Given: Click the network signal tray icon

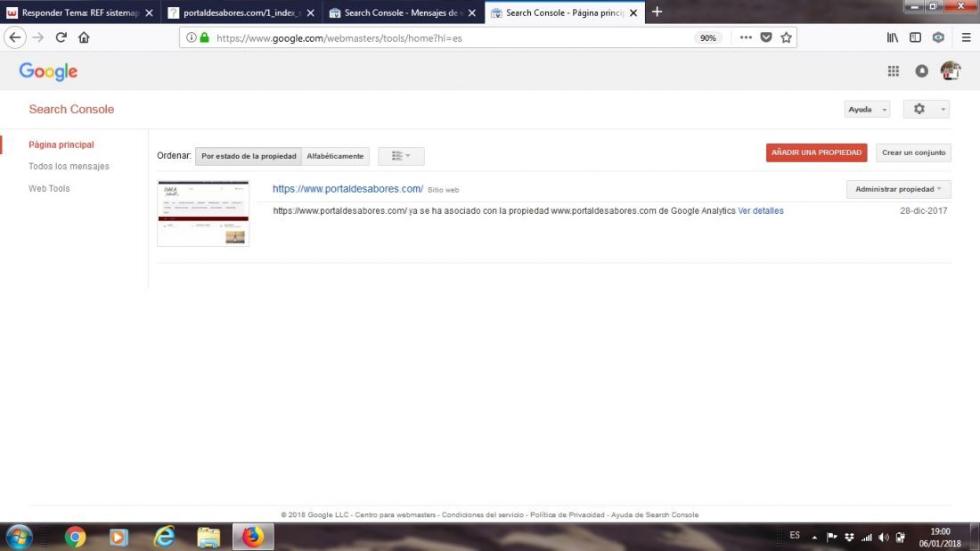Looking at the screenshot, I should click(x=866, y=538).
